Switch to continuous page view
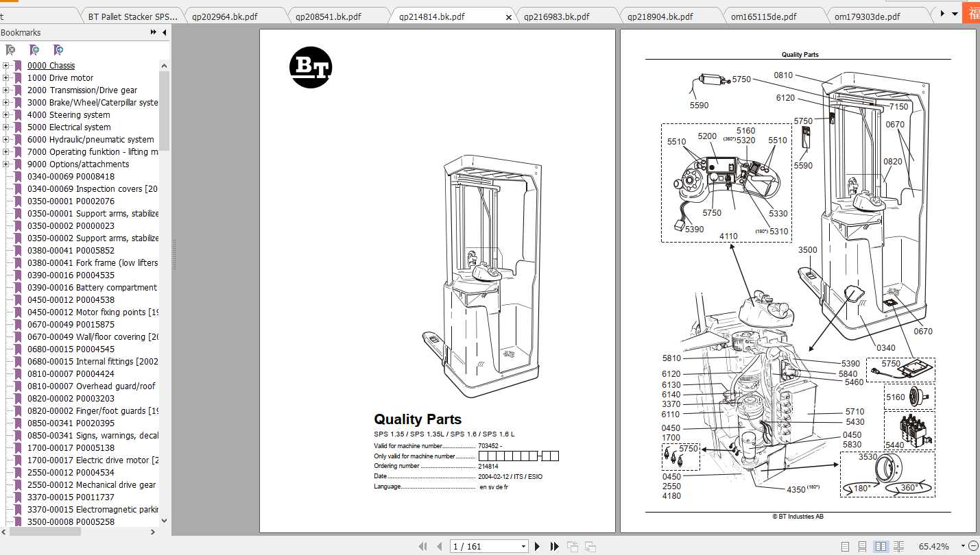The width and height of the screenshot is (980, 555). pyautogui.click(x=863, y=546)
